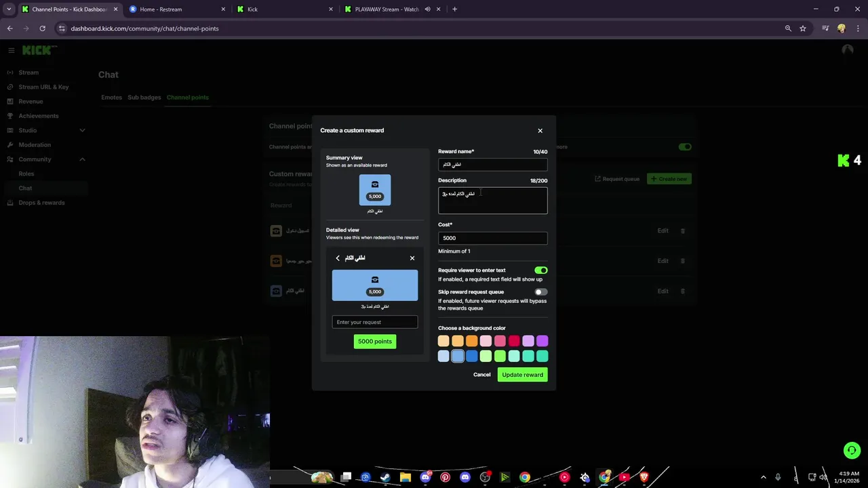Open the profile avatar menu top right

pos(847,50)
